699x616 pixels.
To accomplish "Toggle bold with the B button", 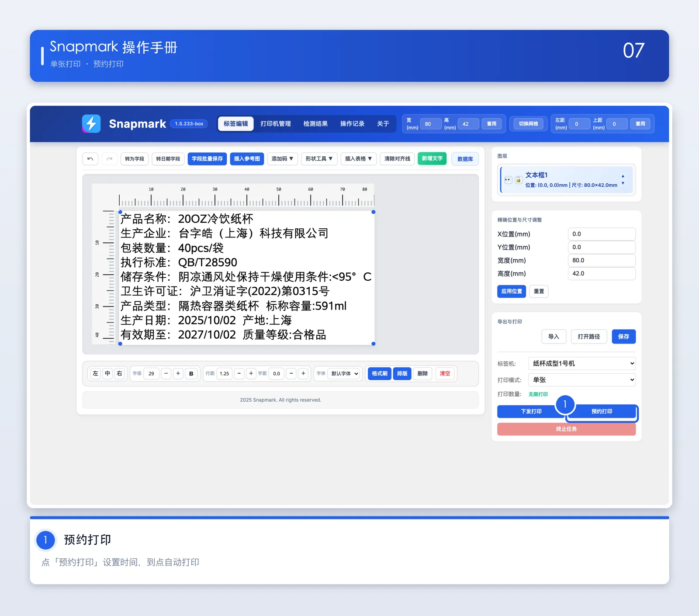I will (x=191, y=374).
